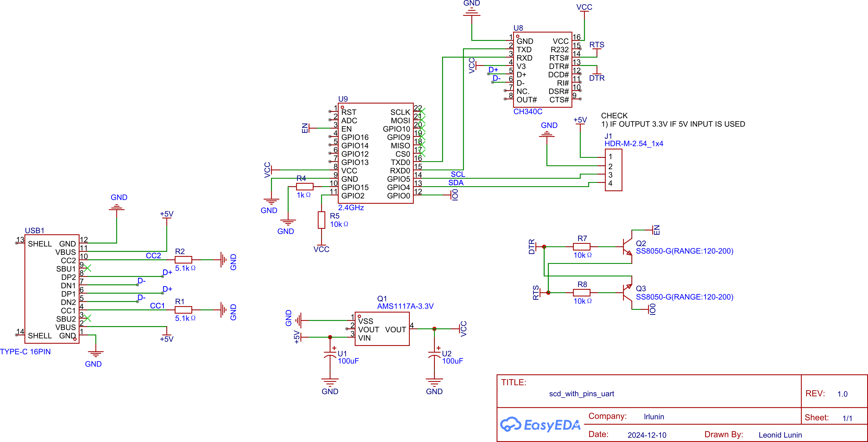Click the U2 100uF capacitor symbol

pos(434,354)
